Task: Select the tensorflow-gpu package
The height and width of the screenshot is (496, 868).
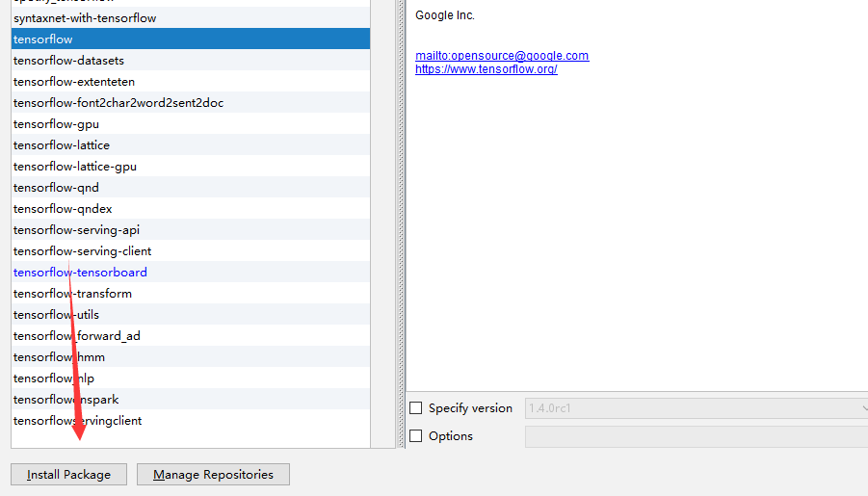Action: point(191,124)
